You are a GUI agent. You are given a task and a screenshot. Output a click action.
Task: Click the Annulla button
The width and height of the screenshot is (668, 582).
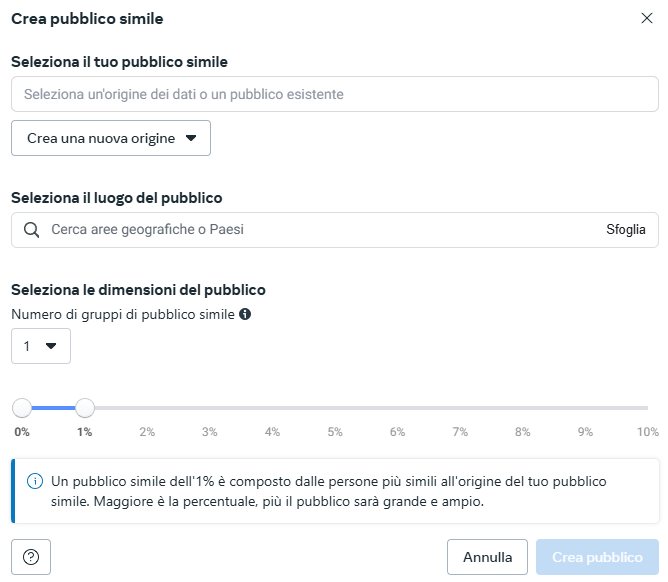(x=488, y=557)
